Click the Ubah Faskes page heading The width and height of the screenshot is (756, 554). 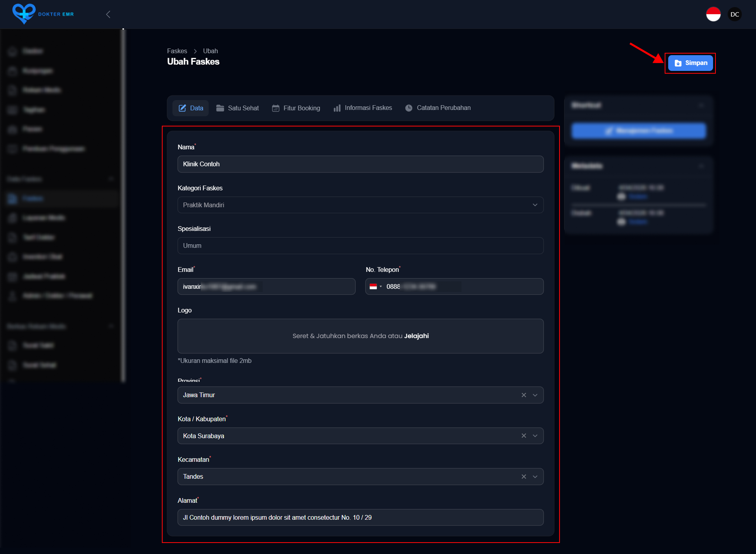click(193, 62)
